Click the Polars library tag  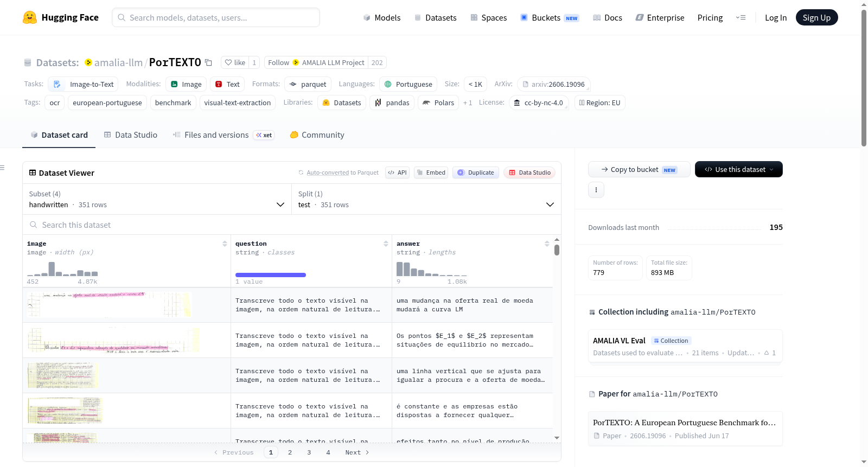coord(438,103)
